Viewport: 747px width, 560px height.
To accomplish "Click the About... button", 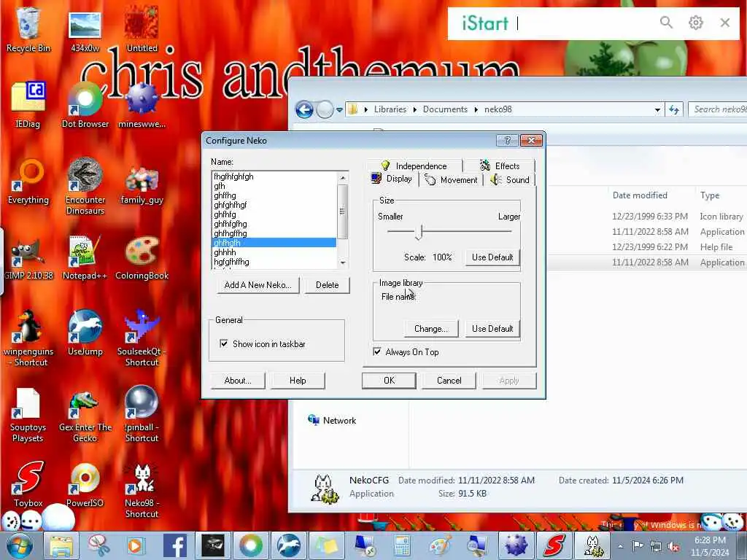I will click(x=238, y=380).
